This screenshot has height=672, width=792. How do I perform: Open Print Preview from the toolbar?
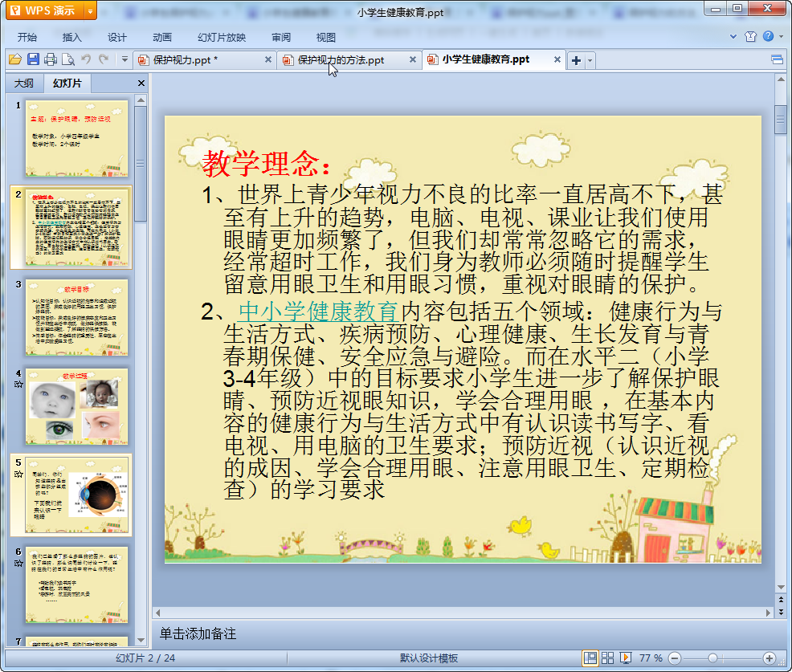click(x=67, y=59)
